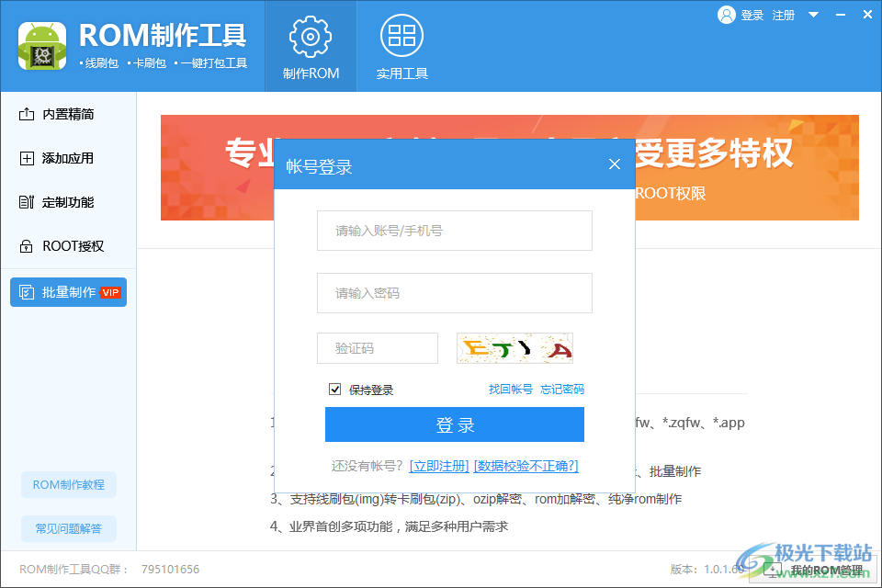Select ROOT授权 in the sidebar

pos(69,246)
